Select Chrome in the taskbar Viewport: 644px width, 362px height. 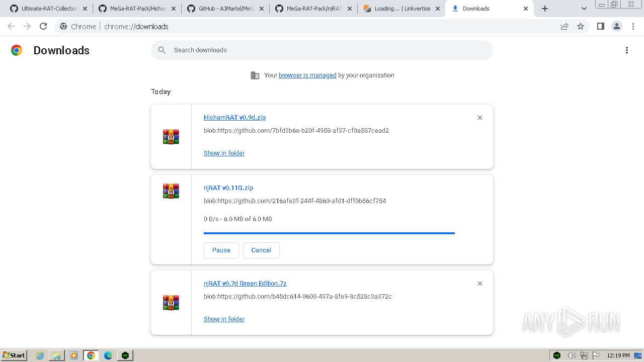tap(91, 355)
